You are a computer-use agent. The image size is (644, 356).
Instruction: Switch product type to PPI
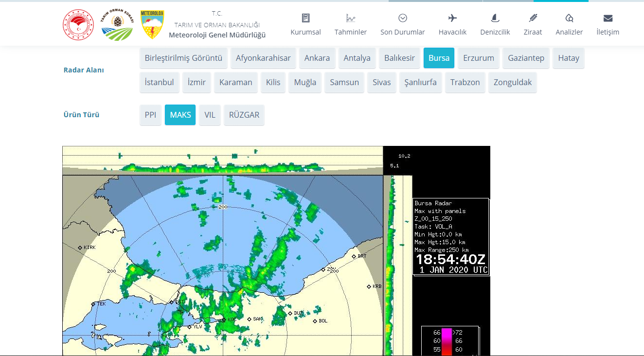(151, 115)
